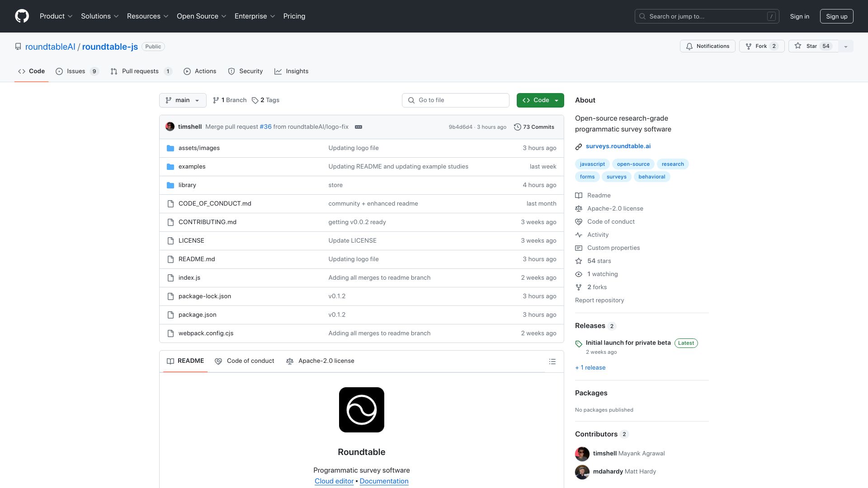Viewport: 868px width, 488px height.
Task: Expand the Star lists dropdown arrow
Action: [846, 46]
